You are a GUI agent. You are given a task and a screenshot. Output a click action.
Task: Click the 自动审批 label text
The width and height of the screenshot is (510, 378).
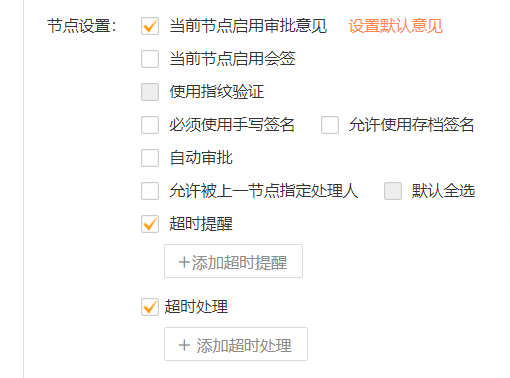[201, 158]
